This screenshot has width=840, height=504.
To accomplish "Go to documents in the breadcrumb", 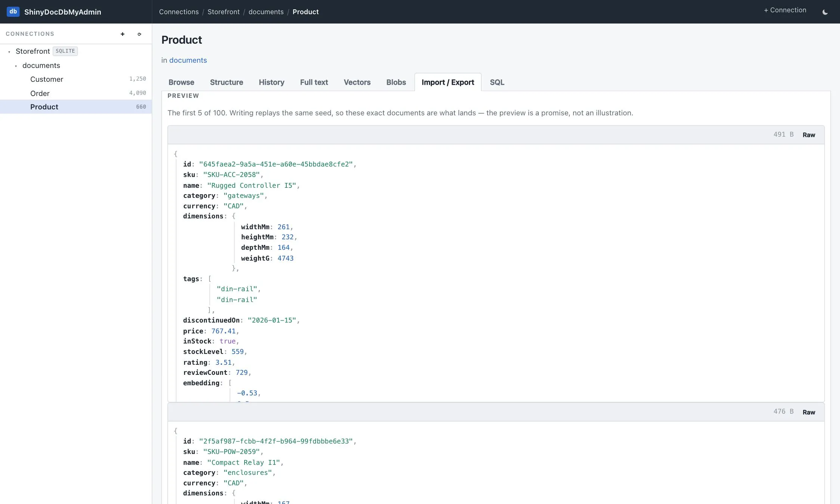I will pos(266,12).
